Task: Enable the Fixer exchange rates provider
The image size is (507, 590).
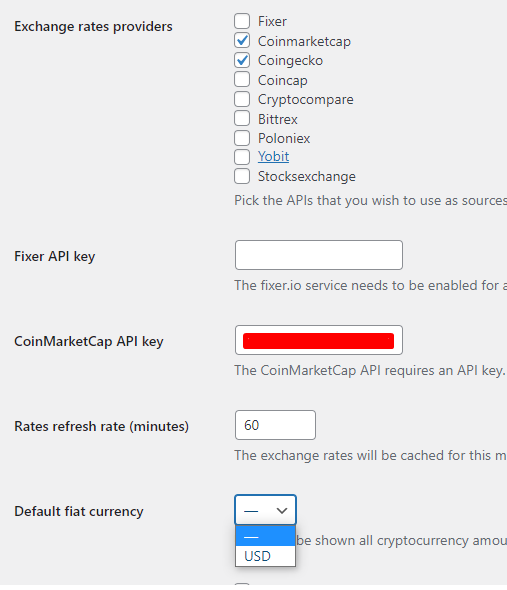Action: (242, 21)
